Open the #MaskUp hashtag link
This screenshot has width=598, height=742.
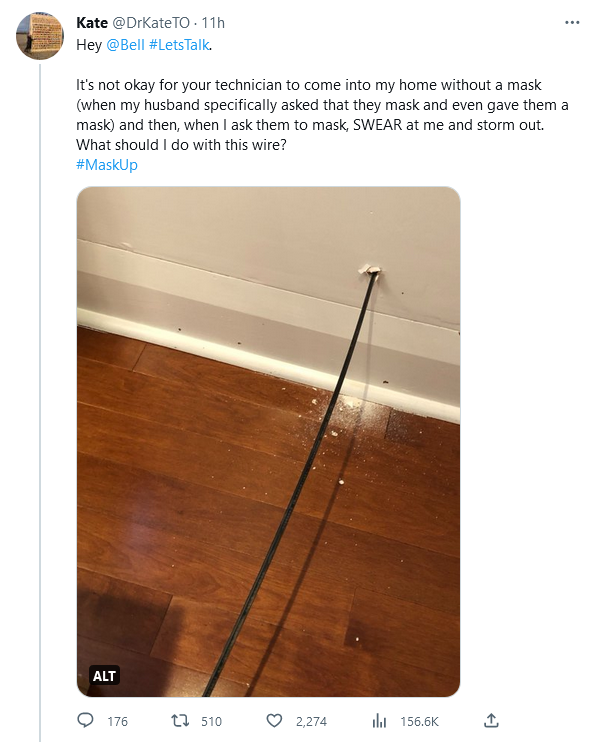pyautogui.click(x=107, y=165)
